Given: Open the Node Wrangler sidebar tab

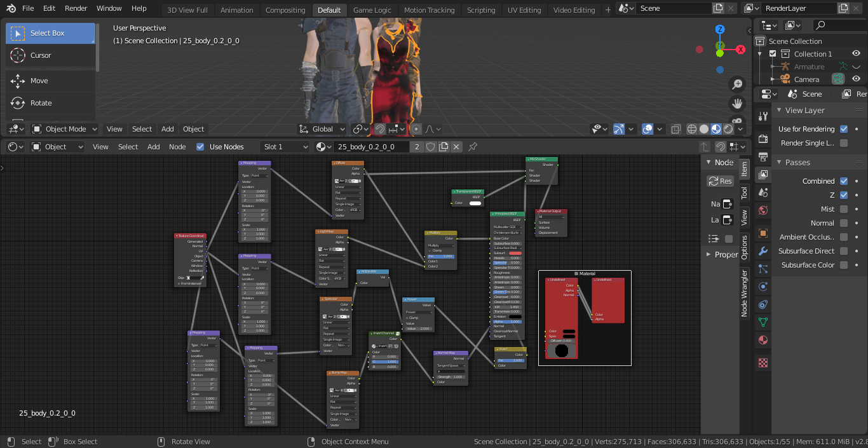Looking at the screenshot, I should 744,292.
